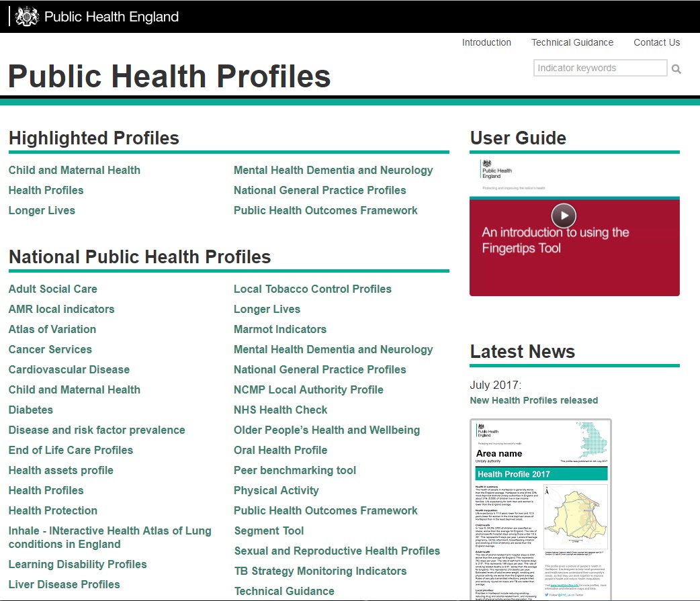
Task: View End of Life Care Profiles
Action: tap(71, 450)
